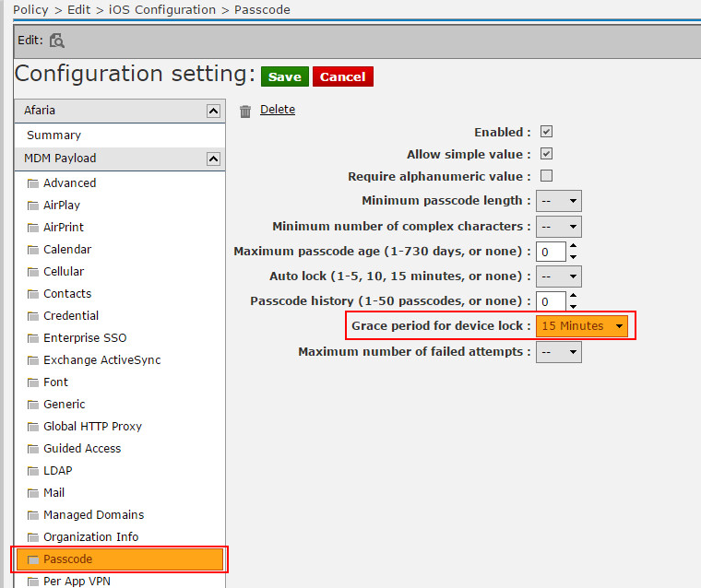This screenshot has width=701, height=588.
Task: Collapse the MDM Payload section
Action: (x=213, y=159)
